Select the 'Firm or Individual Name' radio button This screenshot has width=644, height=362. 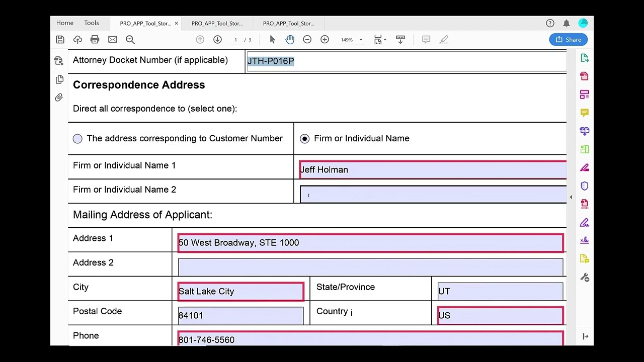coord(304,139)
